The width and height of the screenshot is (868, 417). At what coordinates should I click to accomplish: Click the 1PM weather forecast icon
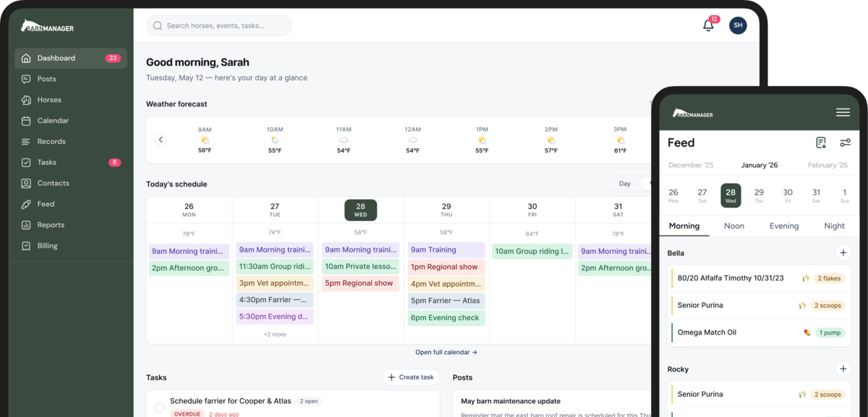coord(482,140)
